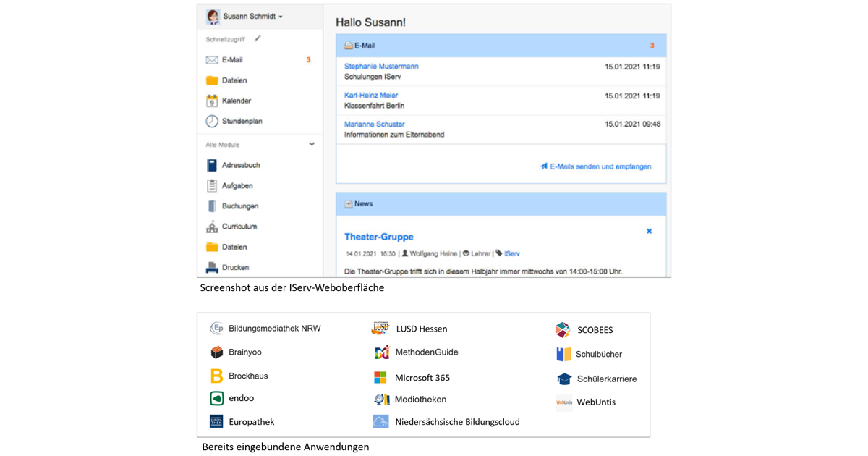This screenshot has width=868, height=456.
Task: Click the Microsoft 365 label
Action: (422, 378)
